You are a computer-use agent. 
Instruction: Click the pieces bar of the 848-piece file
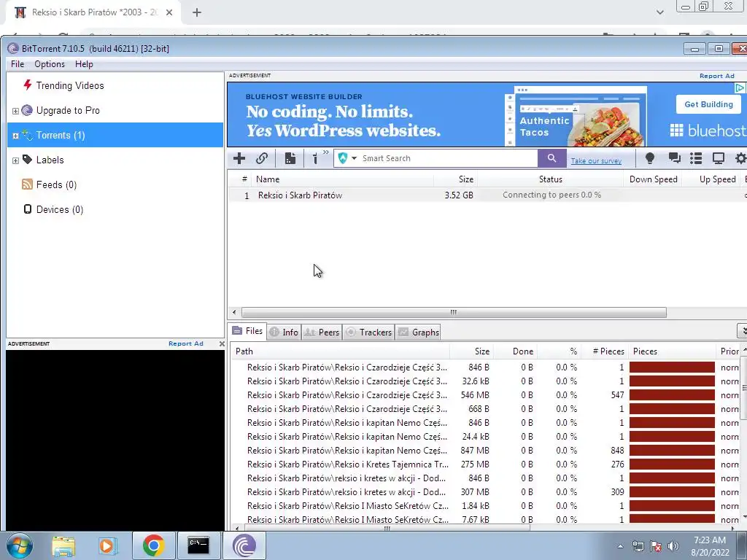point(672,451)
